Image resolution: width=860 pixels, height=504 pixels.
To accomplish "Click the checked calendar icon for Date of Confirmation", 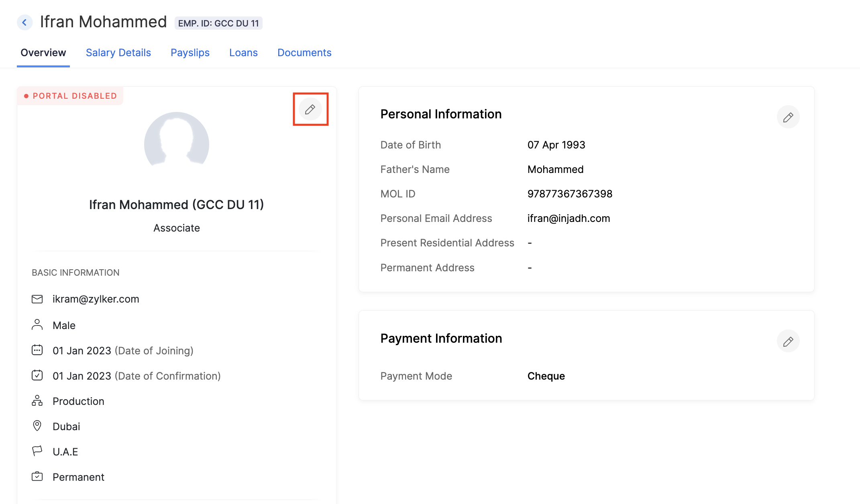I will click(37, 375).
